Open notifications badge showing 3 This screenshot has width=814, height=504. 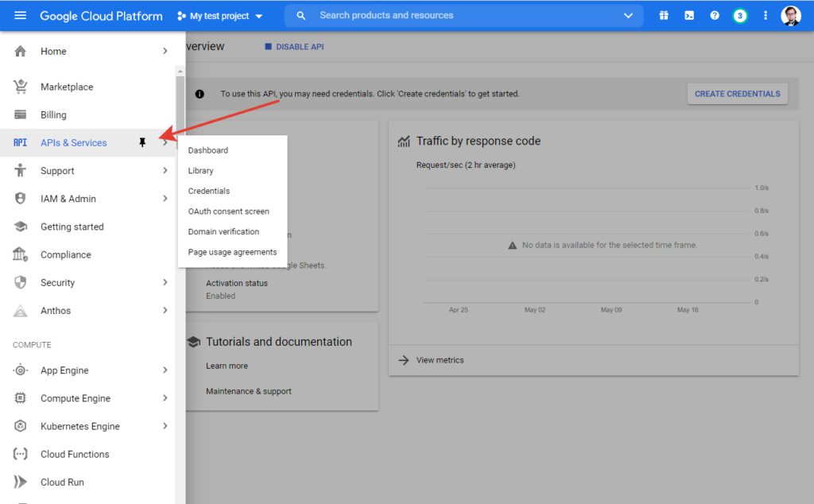(740, 16)
